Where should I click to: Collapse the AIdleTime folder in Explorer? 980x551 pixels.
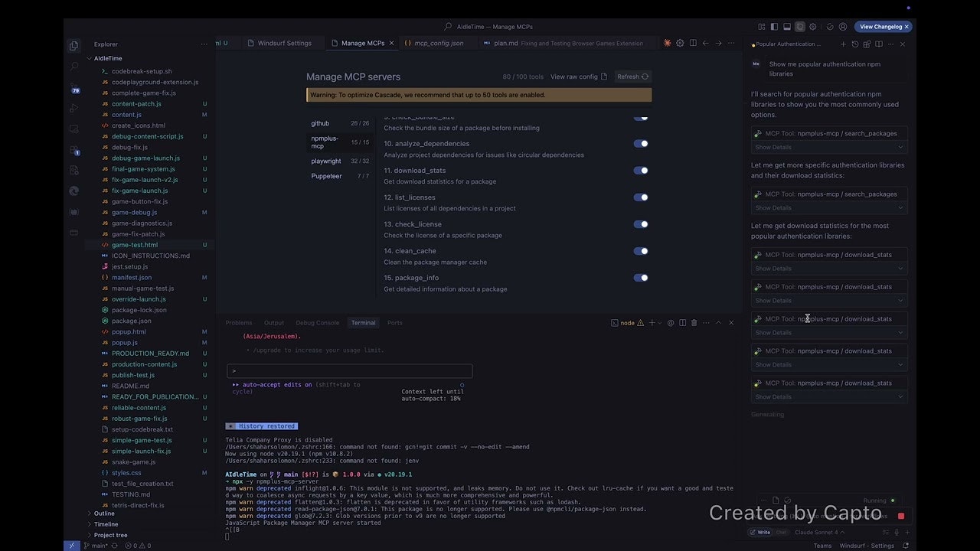107,58
